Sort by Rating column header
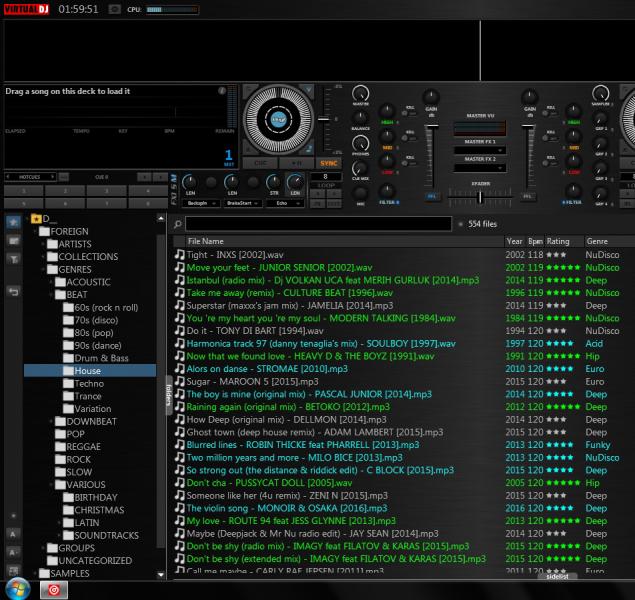 click(x=564, y=241)
